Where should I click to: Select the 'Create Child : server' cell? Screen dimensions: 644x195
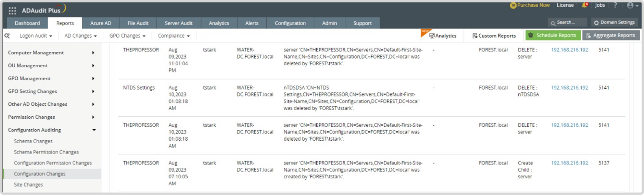point(526,170)
